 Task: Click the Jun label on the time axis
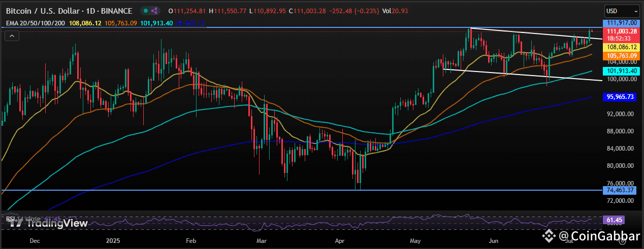(x=493, y=240)
